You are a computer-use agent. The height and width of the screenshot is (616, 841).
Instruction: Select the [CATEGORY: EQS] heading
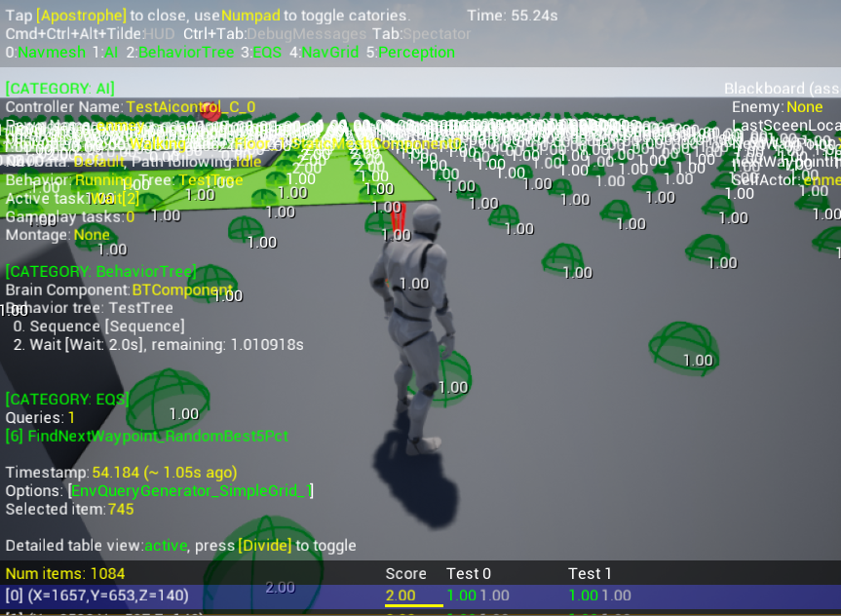point(67,399)
